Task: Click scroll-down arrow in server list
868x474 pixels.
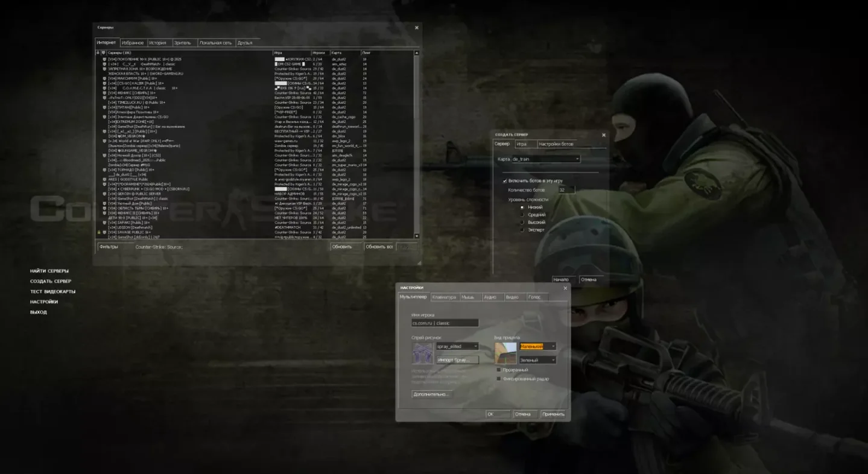Action: tap(416, 236)
